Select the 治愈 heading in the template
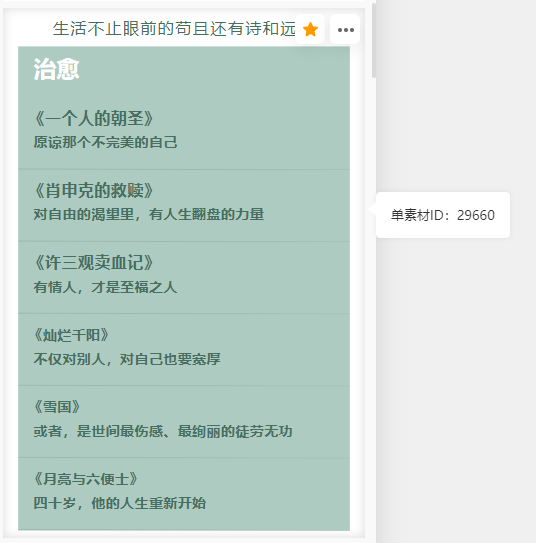This screenshot has height=543, width=536. [56, 69]
